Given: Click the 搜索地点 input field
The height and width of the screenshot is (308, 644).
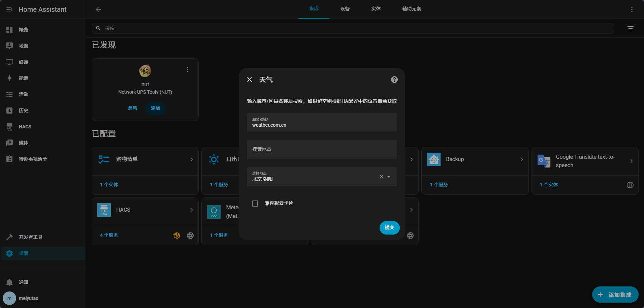Looking at the screenshot, I should point(321,150).
